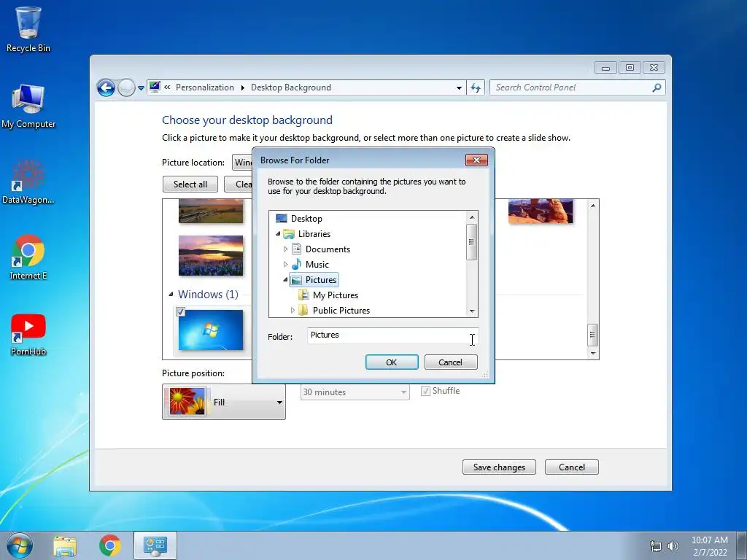Toggle the Shuffle checkbox
747x560 pixels.
point(425,392)
